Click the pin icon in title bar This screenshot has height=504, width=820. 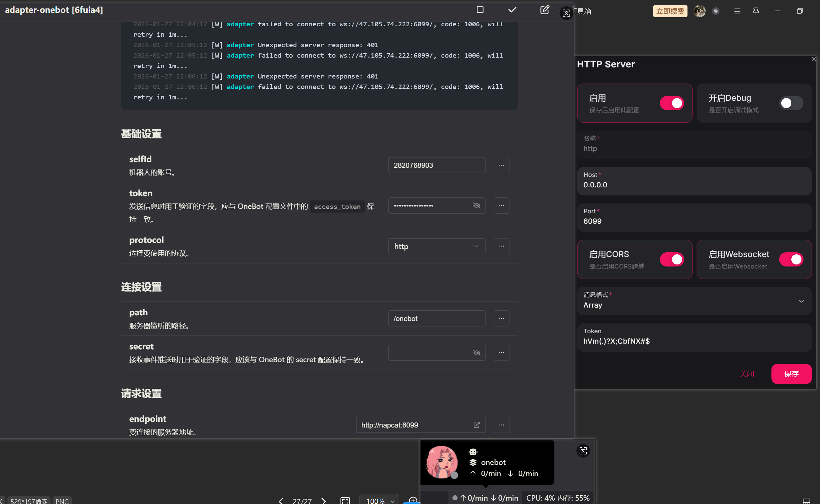(x=756, y=11)
